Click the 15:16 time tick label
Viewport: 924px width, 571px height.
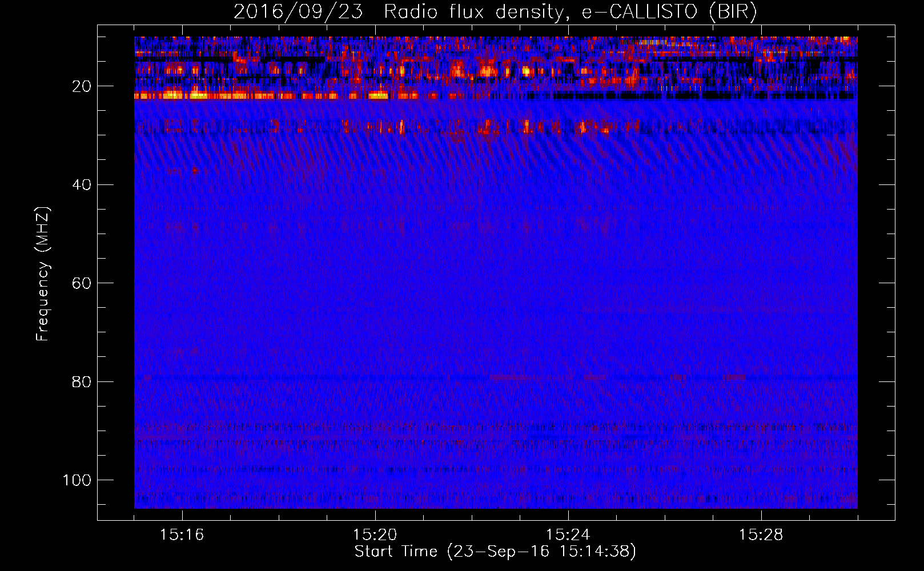pos(182,535)
